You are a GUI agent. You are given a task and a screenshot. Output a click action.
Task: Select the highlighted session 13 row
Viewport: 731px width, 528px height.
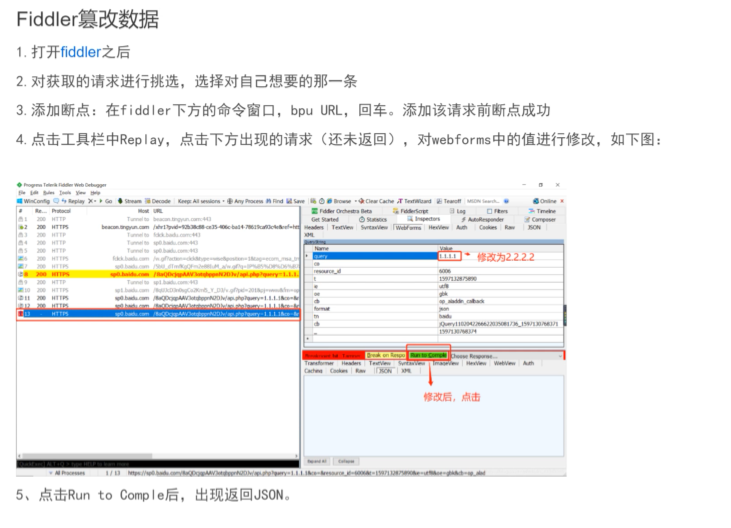coord(159,314)
